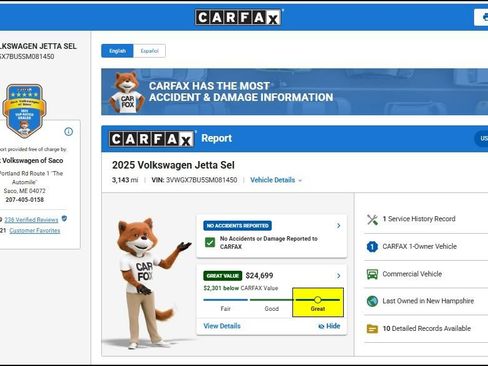Click the green no-accidents checkmark
The height and width of the screenshot is (366, 488).
(210, 242)
